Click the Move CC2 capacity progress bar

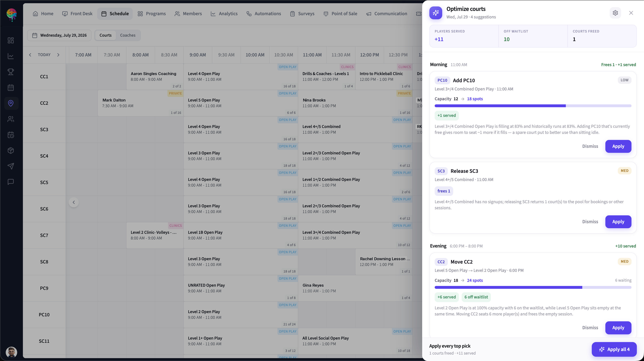pyautogui.click(x=533, y=288)
